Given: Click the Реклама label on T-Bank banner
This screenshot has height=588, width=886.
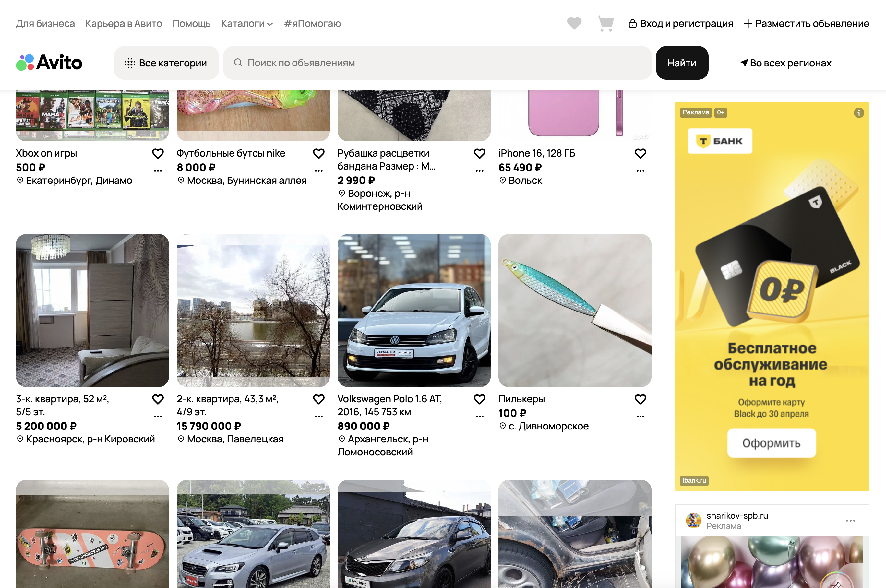Looking at the screenshot, I should click(696, 112).
